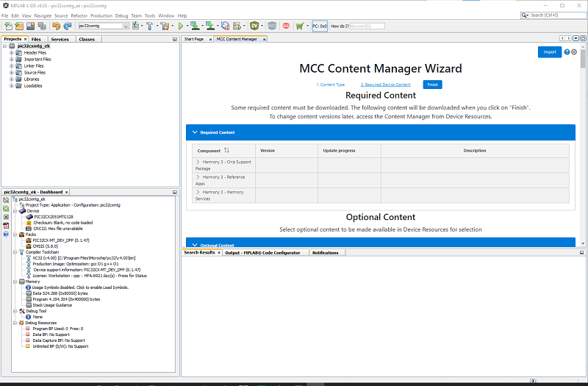Viewport: 588px width, 386px height.
Task: Click the Save All toolbar icon
Action: click(42, 26)
